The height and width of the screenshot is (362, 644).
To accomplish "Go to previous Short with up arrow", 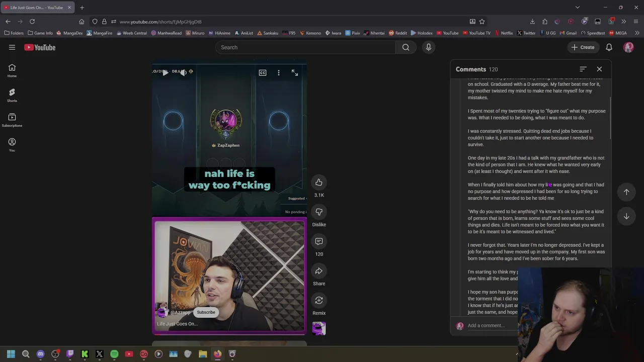I will tap(626, 192).
